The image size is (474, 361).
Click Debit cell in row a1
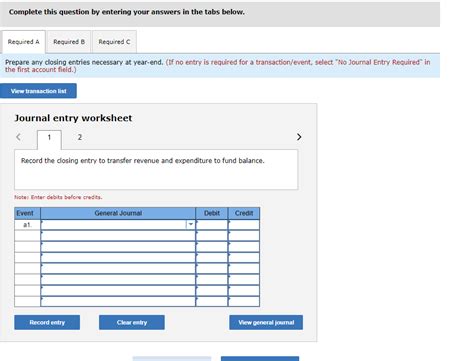(x=212, y=225)
